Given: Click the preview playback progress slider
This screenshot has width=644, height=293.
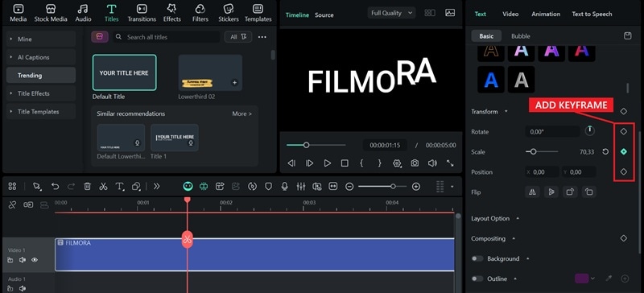Looking at the screenshot, I should 316,145.
